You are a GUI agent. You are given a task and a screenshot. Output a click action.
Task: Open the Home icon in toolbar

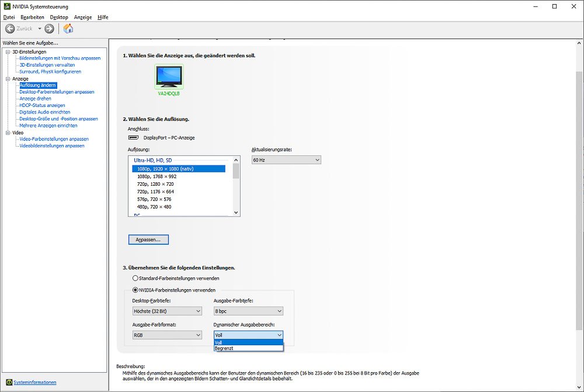pos(68,28)
